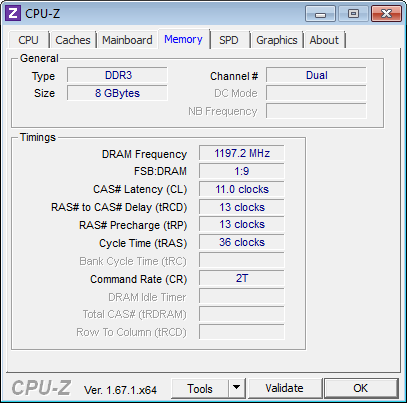Minimize the CPU-Z window

tap(320, 14)
